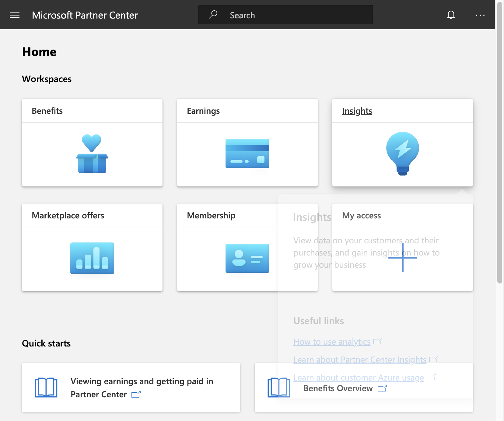504x421 pixels.
Task: Click the search magnifier icon
Action: [213, 15]
